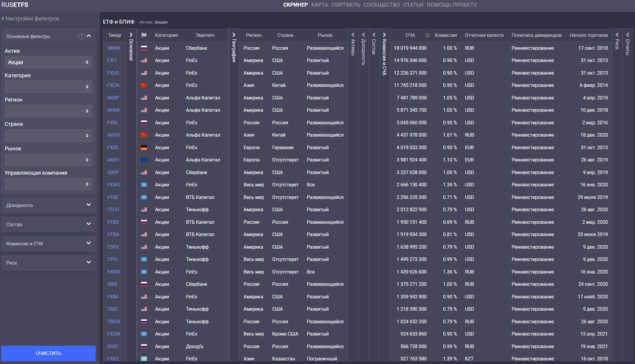
Task: Click the ОЧИСТИТЬ button
Action: (x=48, y=353)
